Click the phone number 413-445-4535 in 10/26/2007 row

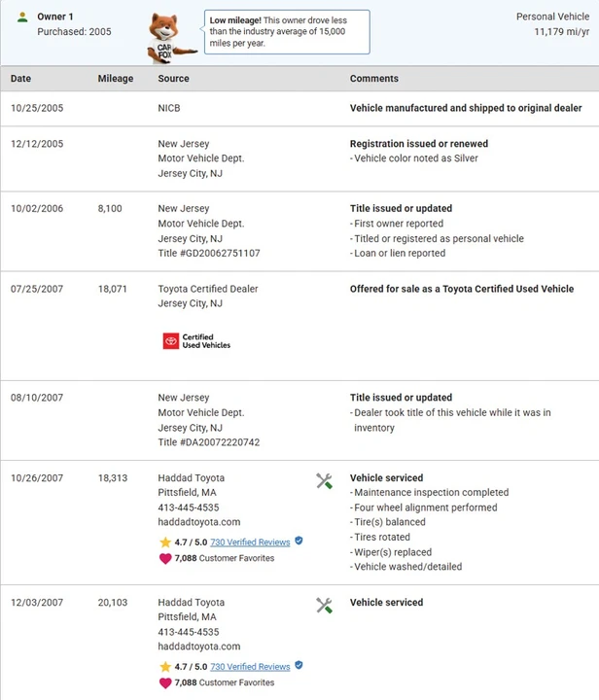[189, 507]
